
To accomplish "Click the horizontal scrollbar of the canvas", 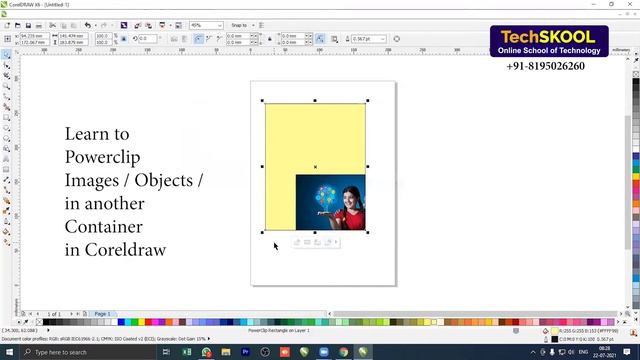I will [x=475, y=314].
